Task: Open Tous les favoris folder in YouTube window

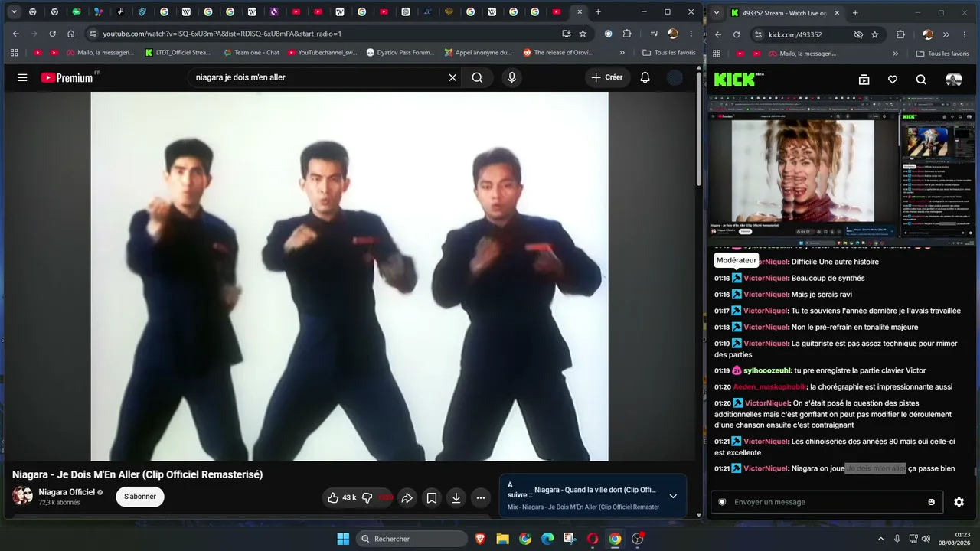Action: click(668, 53)
